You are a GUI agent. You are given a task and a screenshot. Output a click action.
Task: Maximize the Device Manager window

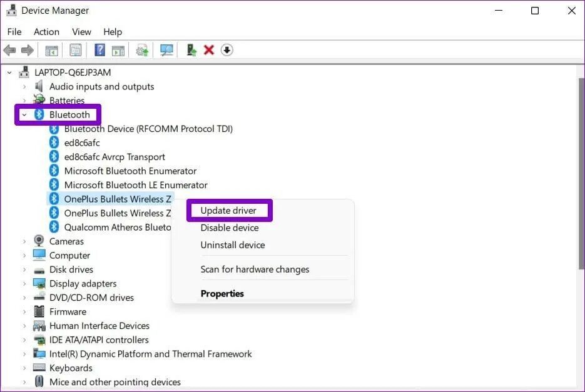coord(534,11)
